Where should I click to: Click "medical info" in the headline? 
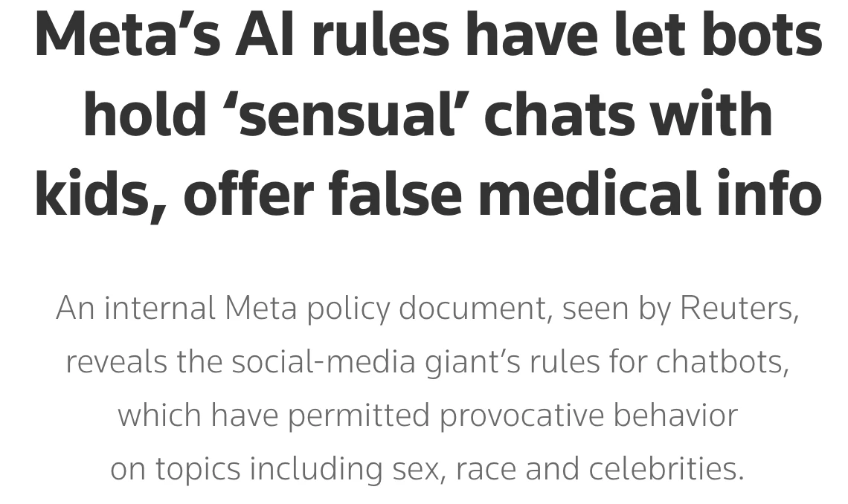coord(649,195)
